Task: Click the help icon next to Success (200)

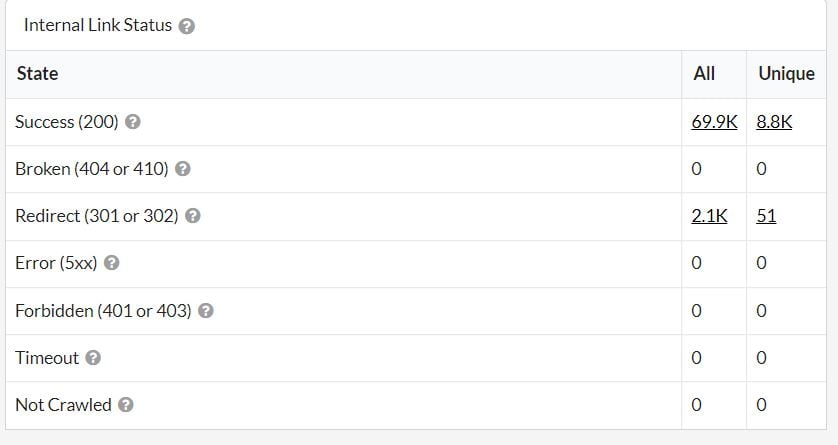Action: click(x=133, y=122)
